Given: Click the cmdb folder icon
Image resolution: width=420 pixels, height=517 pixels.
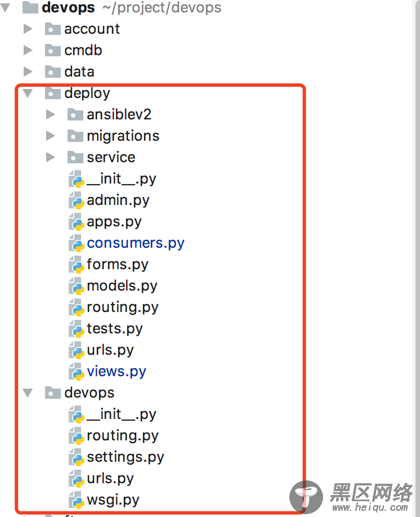Looking at the screenshot, I should (x=53, y=51).
